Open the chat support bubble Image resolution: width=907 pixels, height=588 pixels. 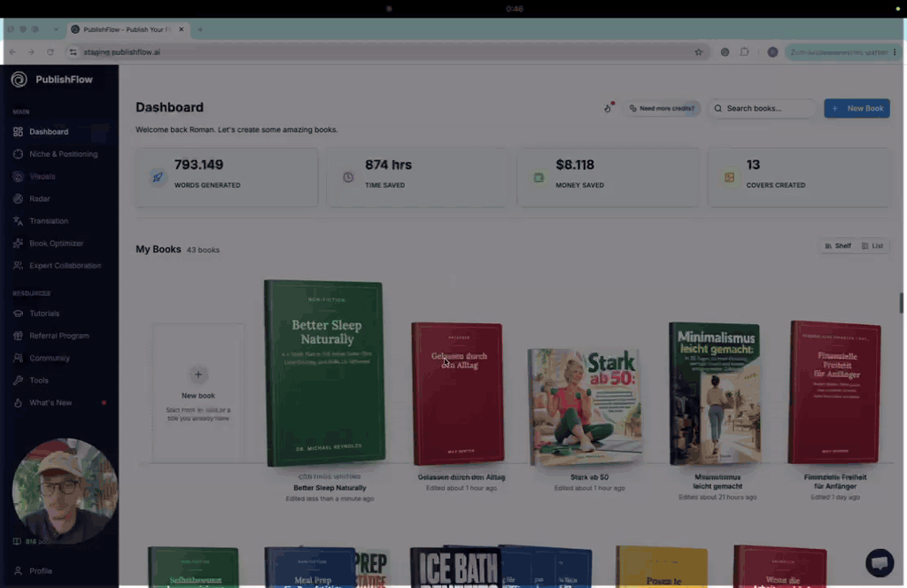point(880,562)
